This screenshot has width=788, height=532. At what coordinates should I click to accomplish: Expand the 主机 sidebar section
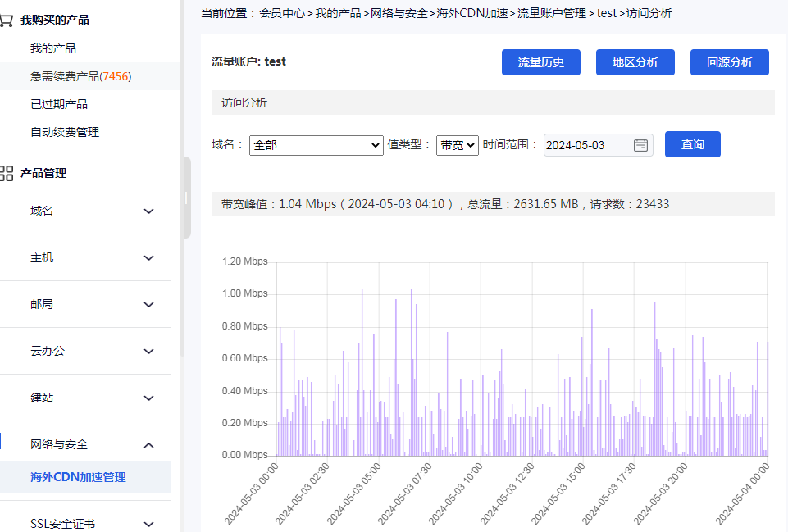point(148,257)
